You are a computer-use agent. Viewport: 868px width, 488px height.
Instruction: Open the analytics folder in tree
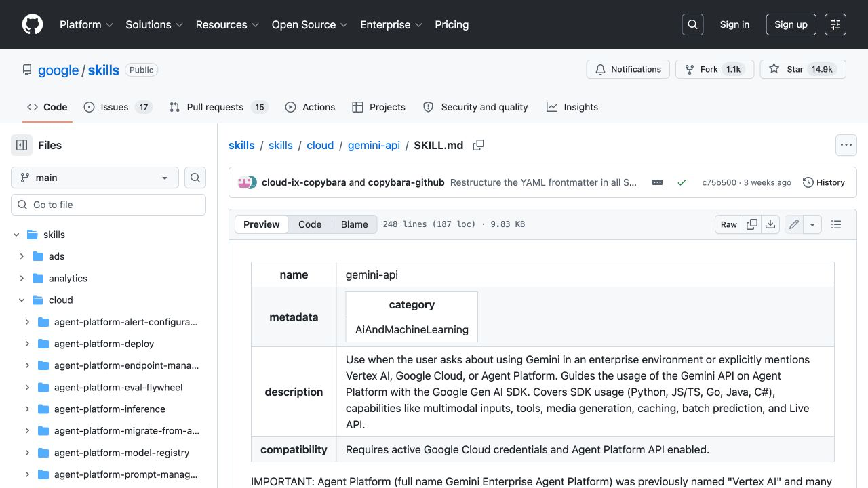(x=68, y=278)
